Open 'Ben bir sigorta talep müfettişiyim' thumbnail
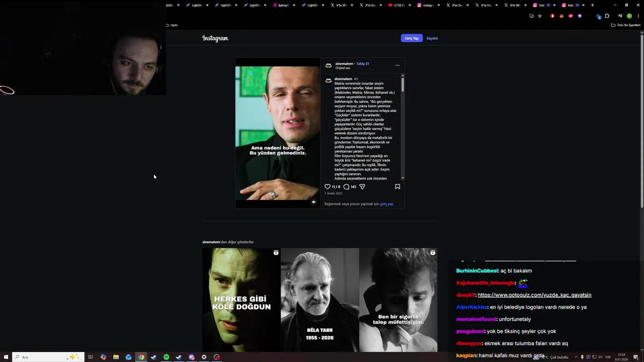Viewport: 644px width, 362px height. point(398,300)
